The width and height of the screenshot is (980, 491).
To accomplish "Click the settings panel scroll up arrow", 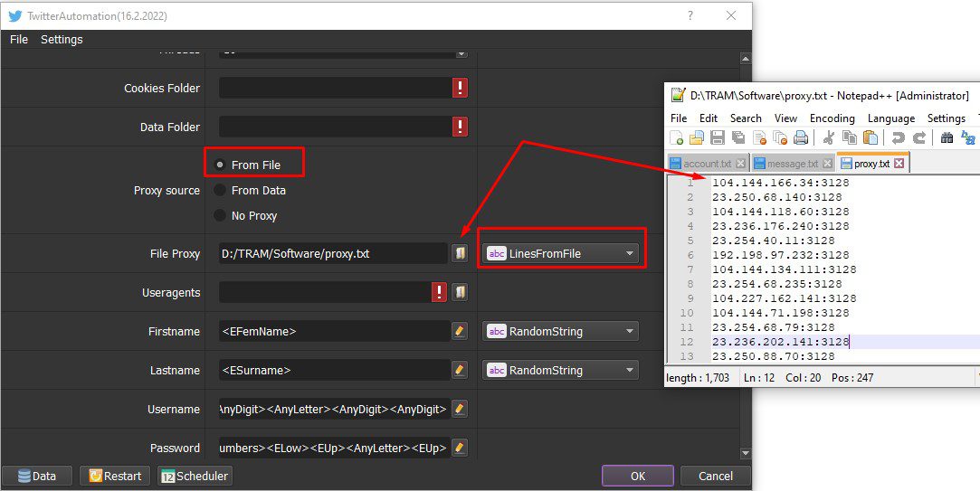I will coord(745,59).
